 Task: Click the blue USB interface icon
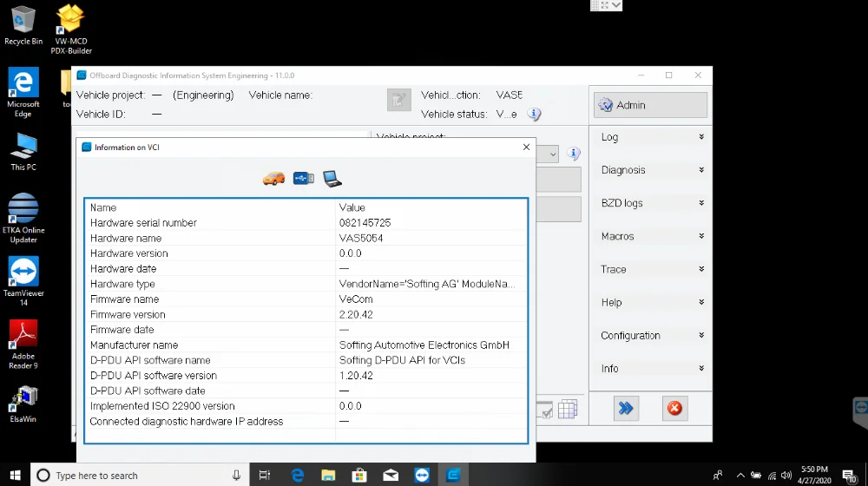click(x=303, y=178)
